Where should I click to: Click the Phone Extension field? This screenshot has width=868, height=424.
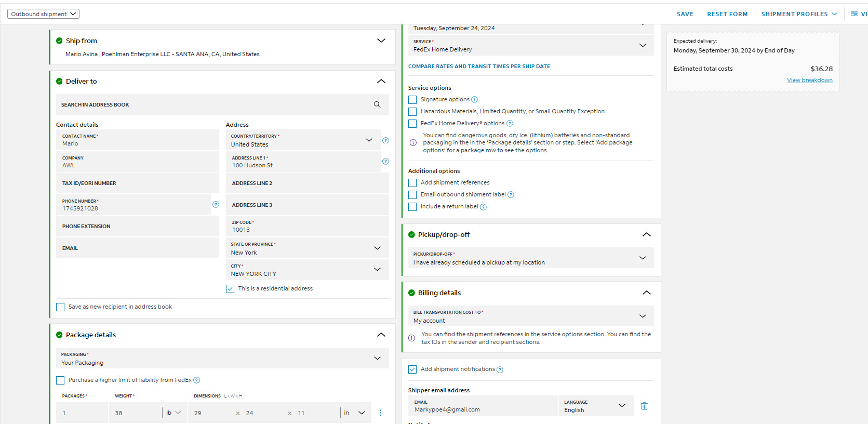coord(138,227)
